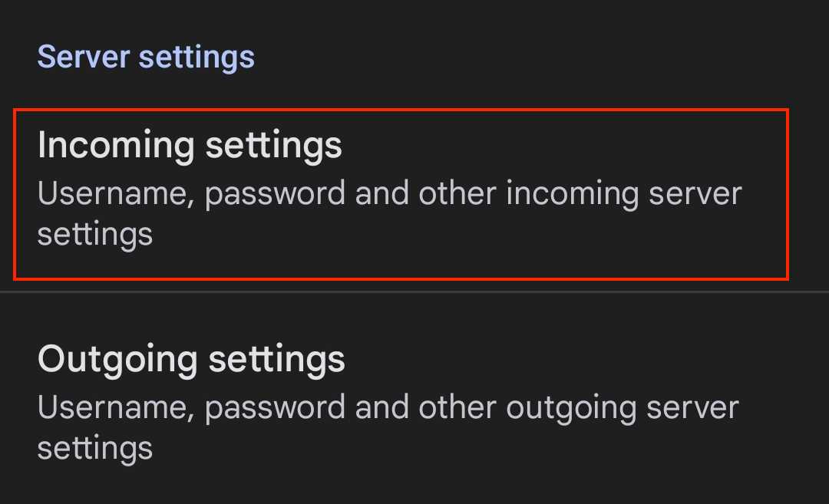This screenshot has width=829, height=504.
Task: Click the divider between incoming and outgoing
Action: click(414, 291)
